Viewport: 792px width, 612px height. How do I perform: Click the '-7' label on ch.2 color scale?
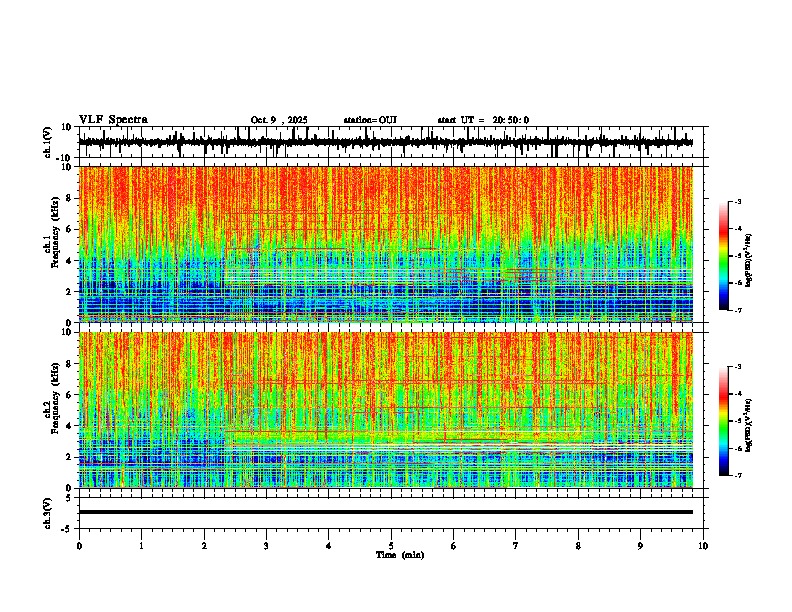click(x=737, y=475)
